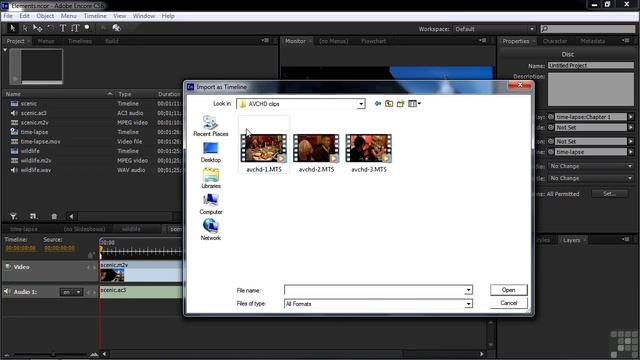Open the File menu

[8, 16]
